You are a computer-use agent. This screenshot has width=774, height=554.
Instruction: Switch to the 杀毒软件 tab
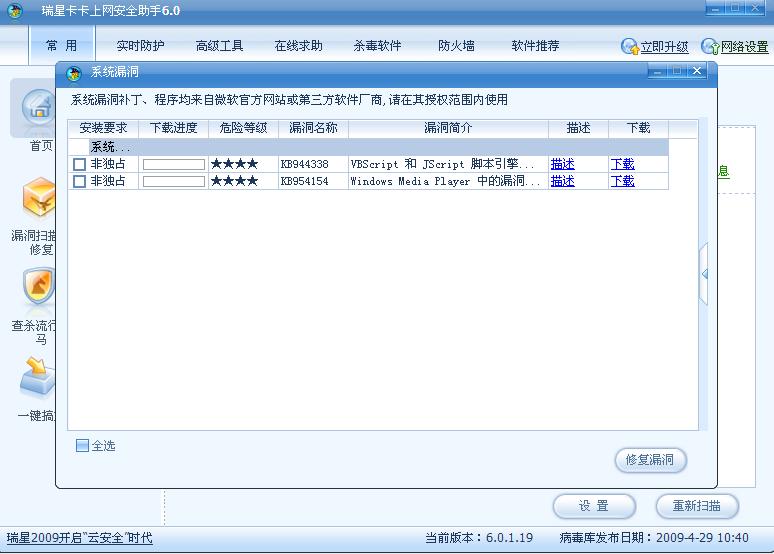377,46
